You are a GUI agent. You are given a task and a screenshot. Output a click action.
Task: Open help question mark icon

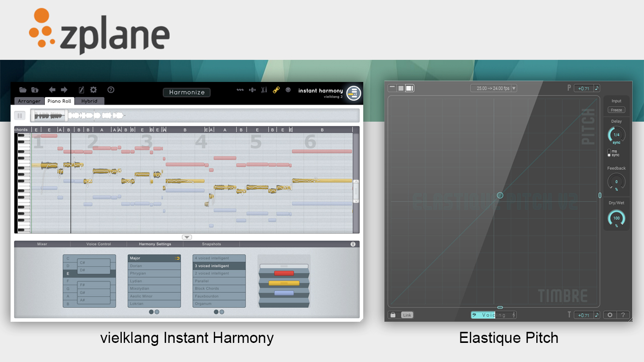point(111,90)
